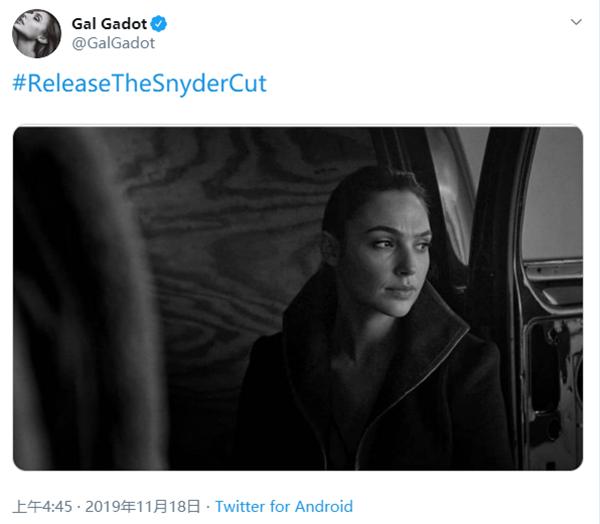
Task: Show more actions via the caret icon
Action: coord(576,22)
